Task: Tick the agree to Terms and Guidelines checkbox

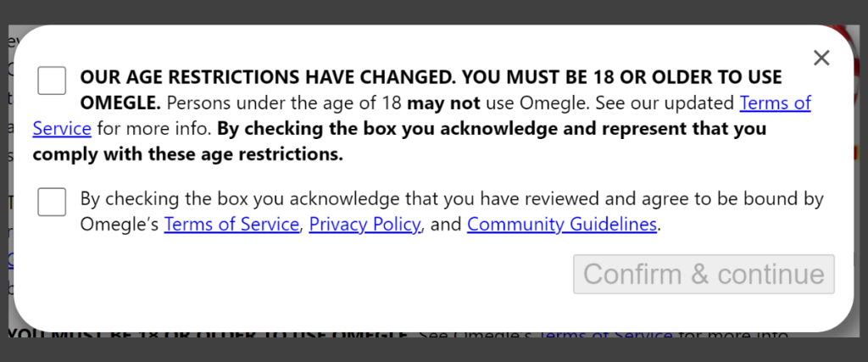Action: [x=52, y=202]
